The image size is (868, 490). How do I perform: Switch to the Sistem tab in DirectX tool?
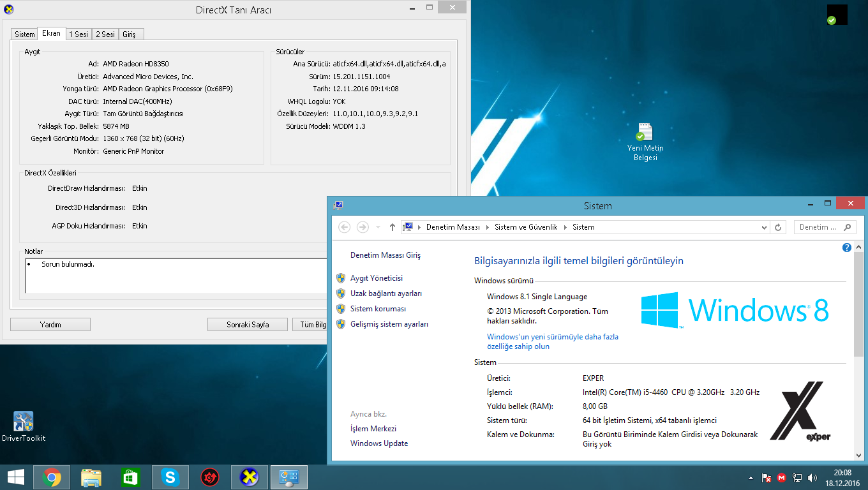coord(25,34)
